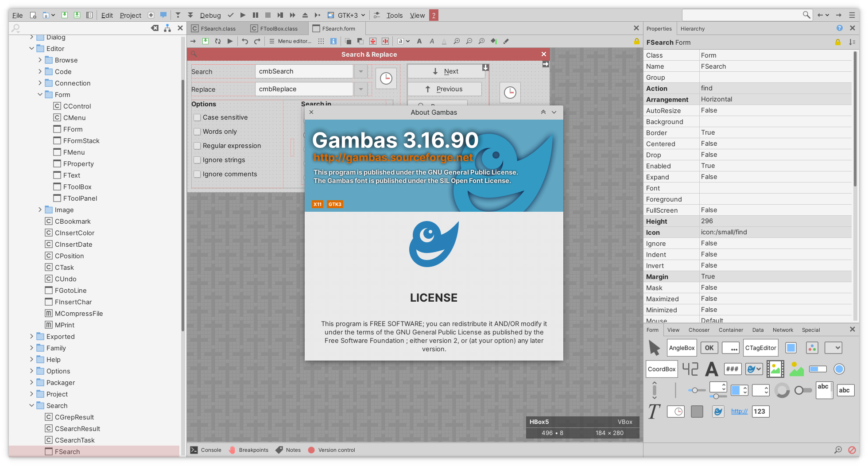Tick the 'Words only' checkbox
868x466 pixels.
[x=198, y=132]
